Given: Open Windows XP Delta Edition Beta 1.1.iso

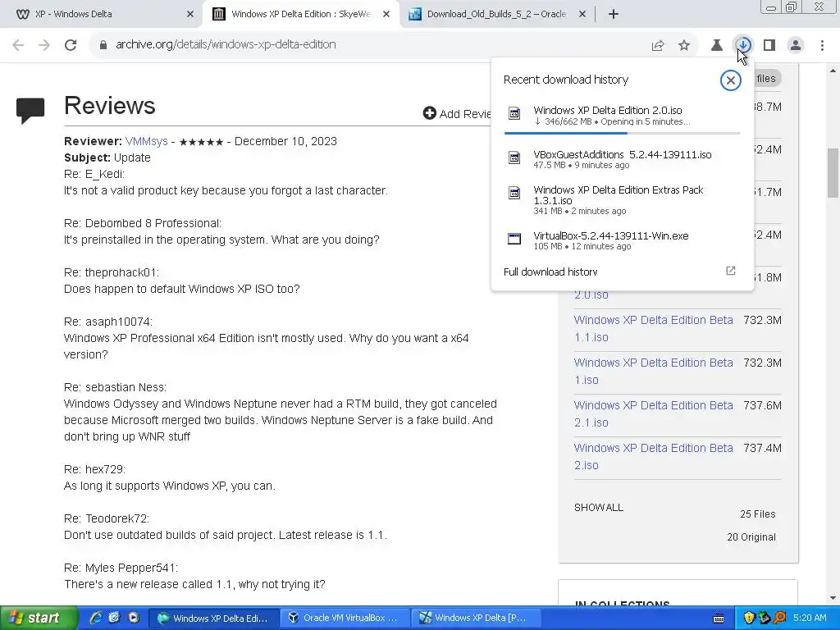Looking at the screenshot, I should pos(653,328).
